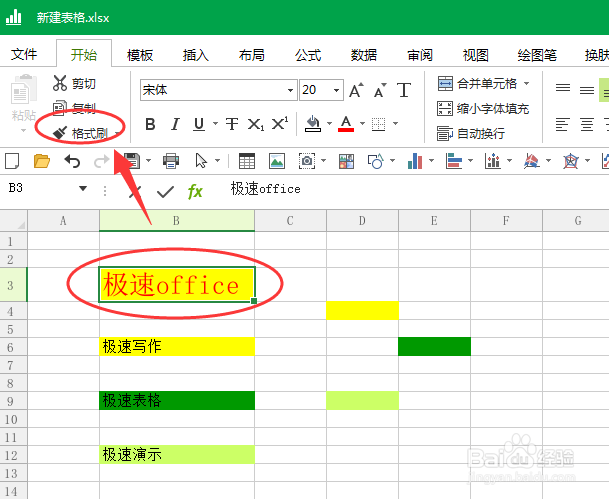609x499 pixels.
Task: Click the select cursor tool
Action: coord(201,161)
